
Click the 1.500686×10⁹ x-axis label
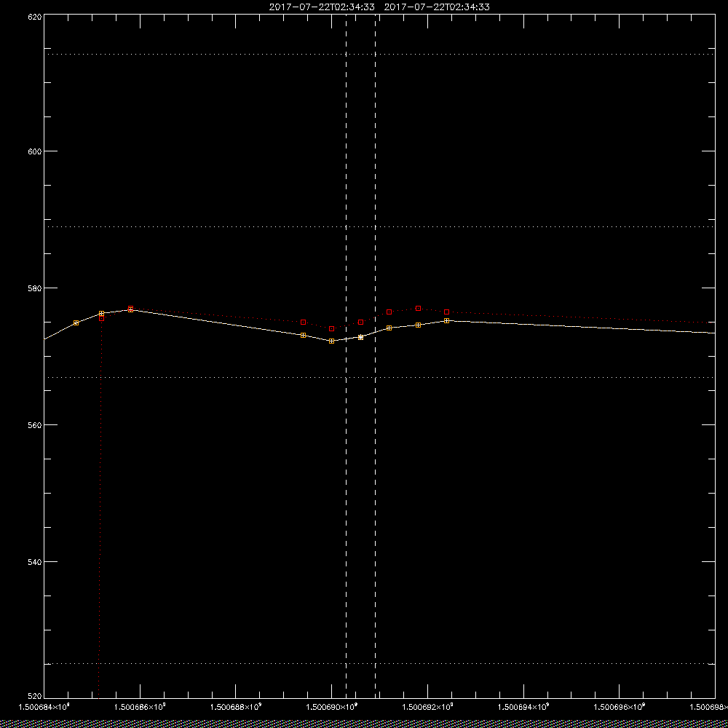point(140,707)
